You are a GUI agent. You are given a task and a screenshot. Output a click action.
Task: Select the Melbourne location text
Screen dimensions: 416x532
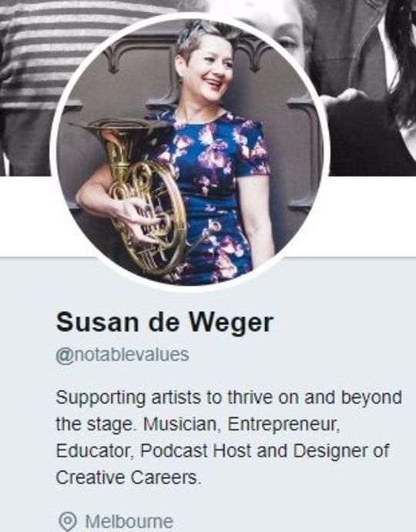pos(129,521)
